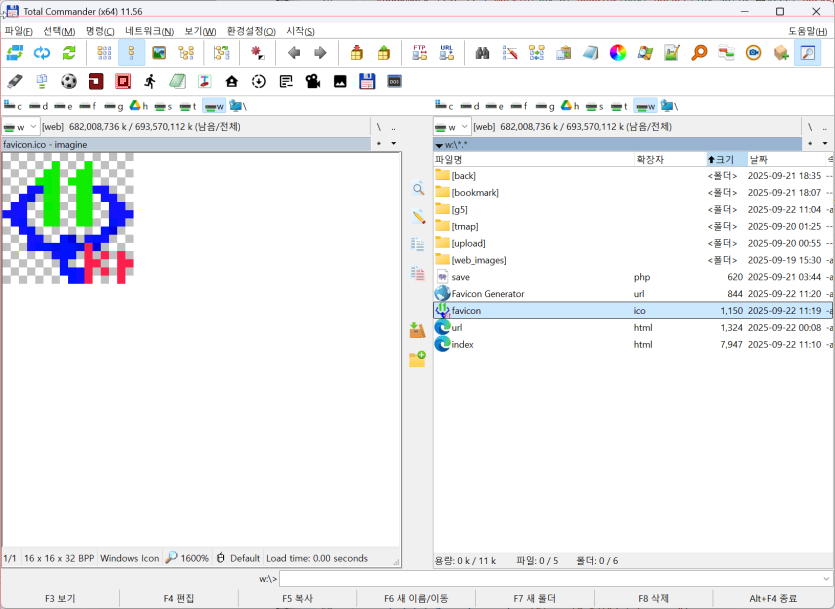This screenshot has height=609, width=835.
Task: Go back with the left arrow
Action: click(x=293, y=53)
